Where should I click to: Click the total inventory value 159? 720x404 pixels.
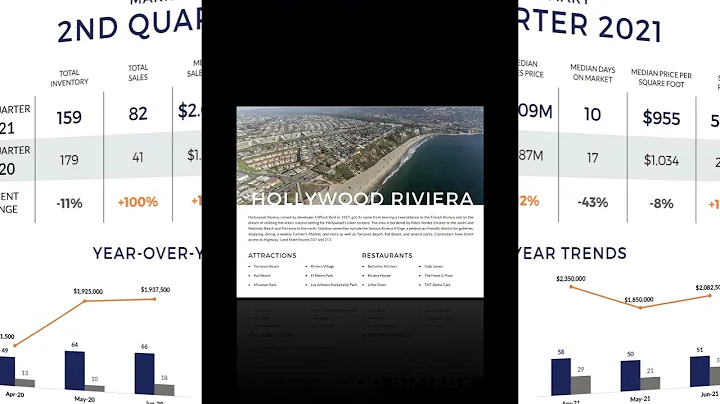(69, 118)
